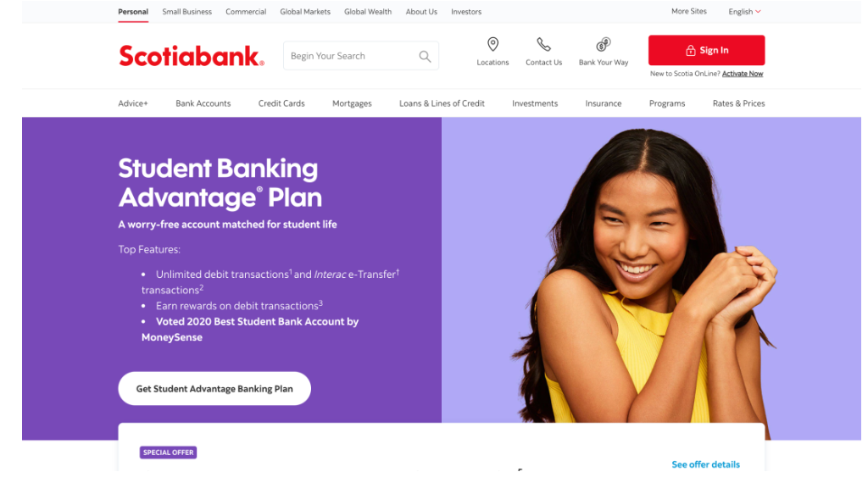Follow the Activate Now link
Viewport: 868px width, 483px height.
pos(743,74)
